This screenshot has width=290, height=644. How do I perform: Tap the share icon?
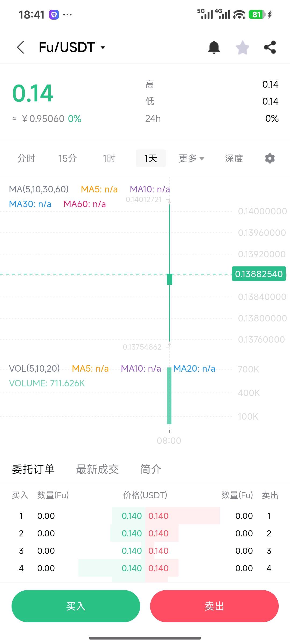270,47
